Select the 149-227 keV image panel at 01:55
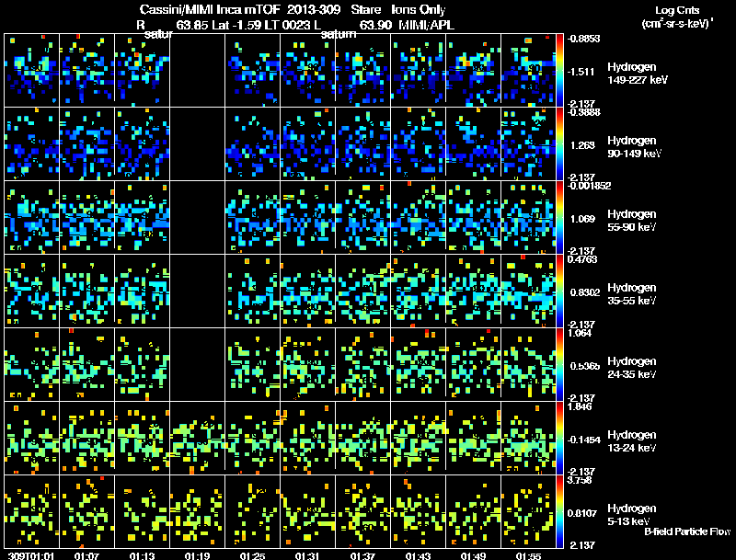736x560 pixels. coord(528,70)
